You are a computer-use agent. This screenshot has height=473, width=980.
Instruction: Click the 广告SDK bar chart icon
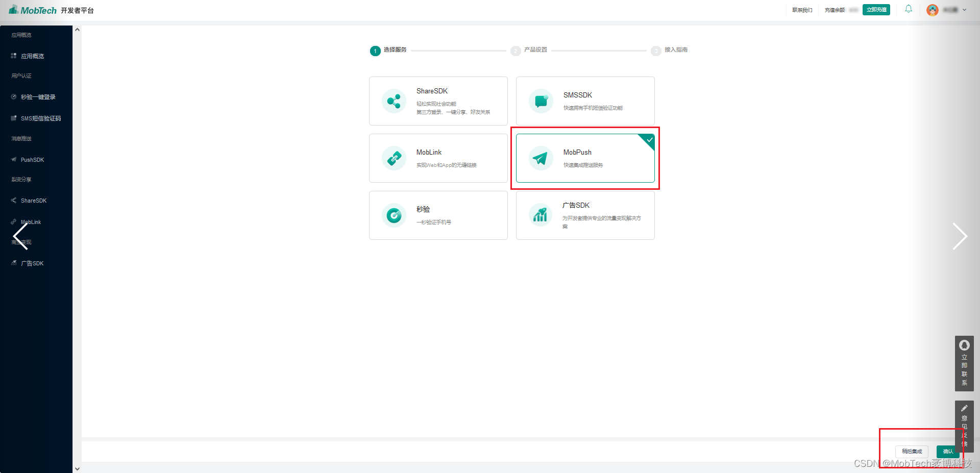pyautogui.click(x=541, y=215)
